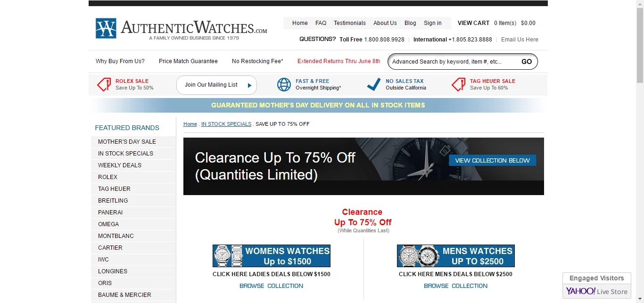Screen dimensions: 644x303
Task: Click the Rolex Sale red tag icon
Action: click(x=104, y=84)
